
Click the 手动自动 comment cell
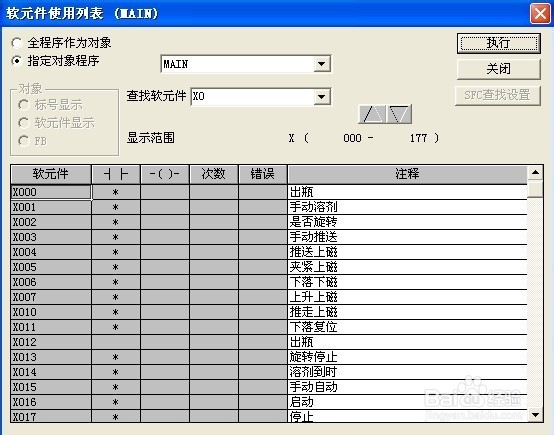(407, 387)
